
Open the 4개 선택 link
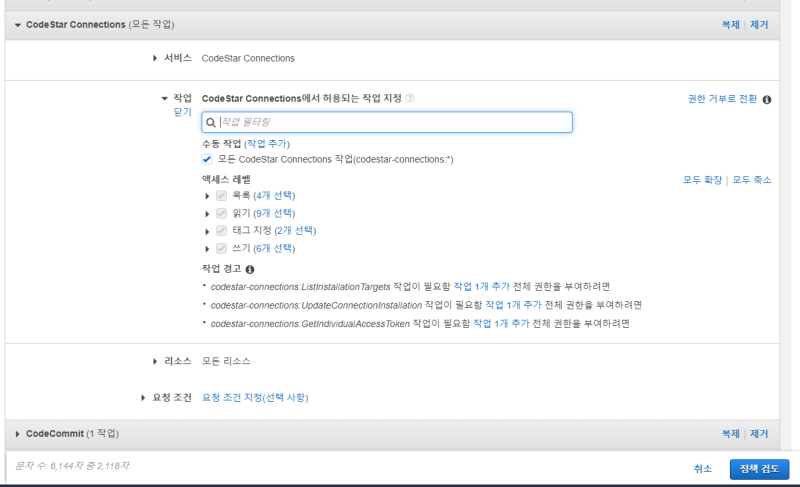(x=274, y=195)
